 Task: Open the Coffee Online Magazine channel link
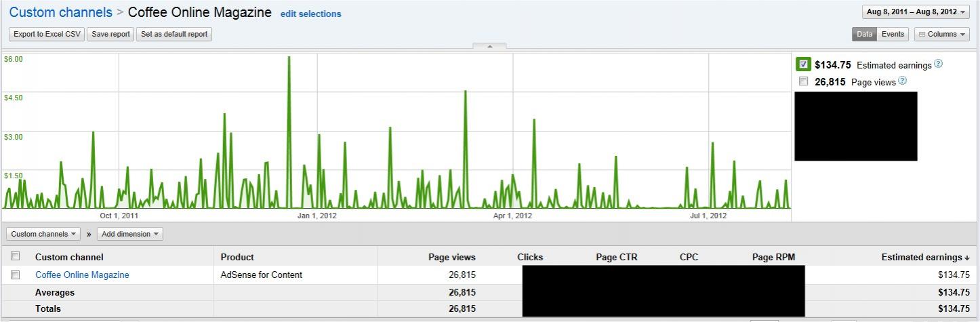(82, 275)
